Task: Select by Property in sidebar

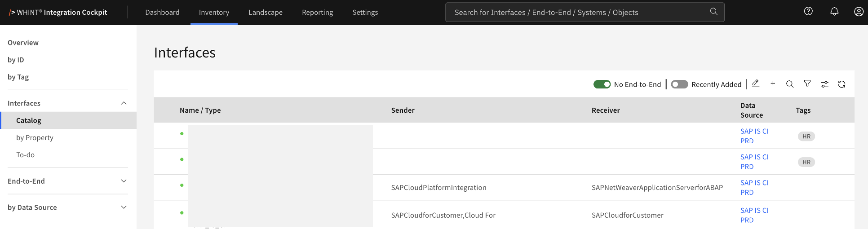Action: coord(35,137)
